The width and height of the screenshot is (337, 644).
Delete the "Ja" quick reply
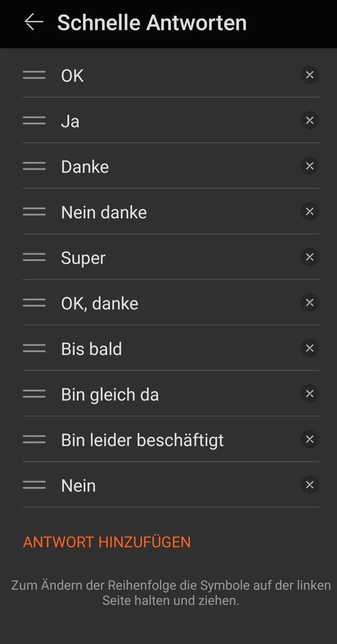coord(310,120)
